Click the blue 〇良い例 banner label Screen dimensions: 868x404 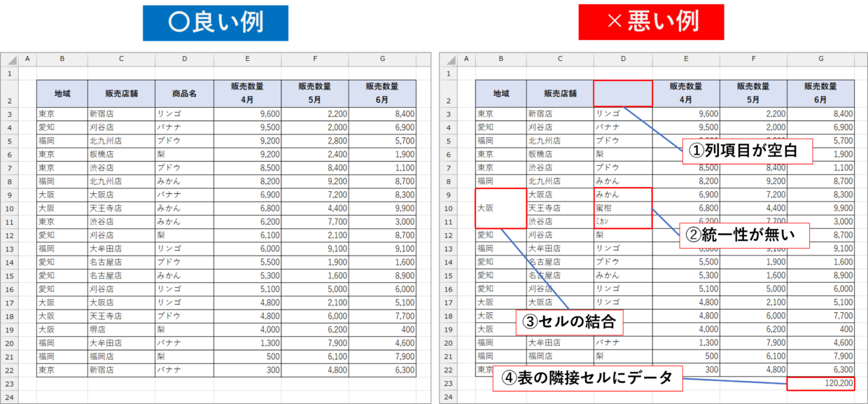click(x=215, y=22)
